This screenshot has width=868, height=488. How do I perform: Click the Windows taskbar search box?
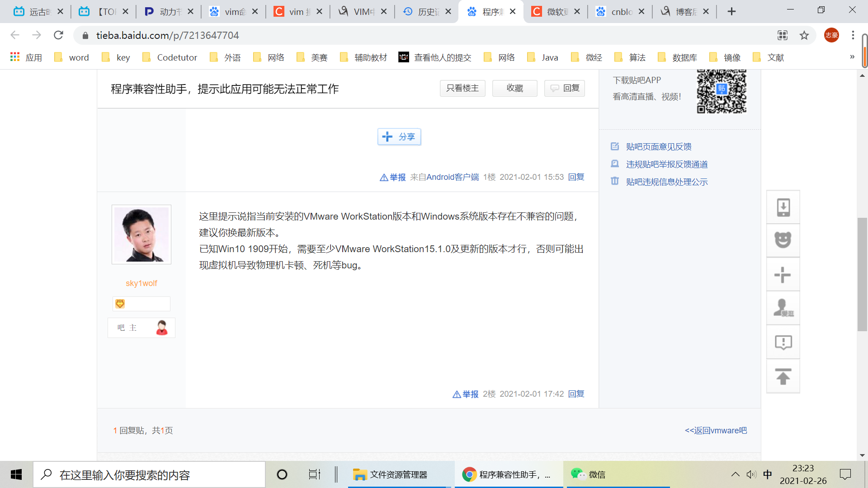coord(149,475)
